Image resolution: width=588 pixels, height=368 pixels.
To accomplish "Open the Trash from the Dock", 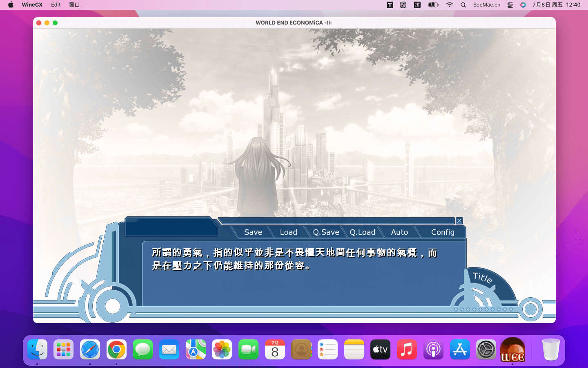I will tap(551, 350).
